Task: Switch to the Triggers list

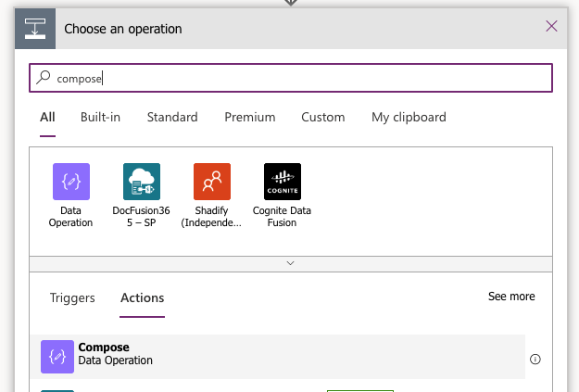Action: pos(72,298)
